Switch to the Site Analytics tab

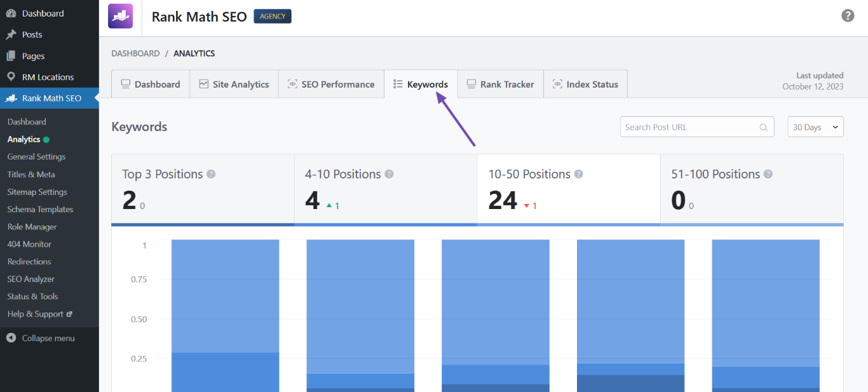coord(234,84)
